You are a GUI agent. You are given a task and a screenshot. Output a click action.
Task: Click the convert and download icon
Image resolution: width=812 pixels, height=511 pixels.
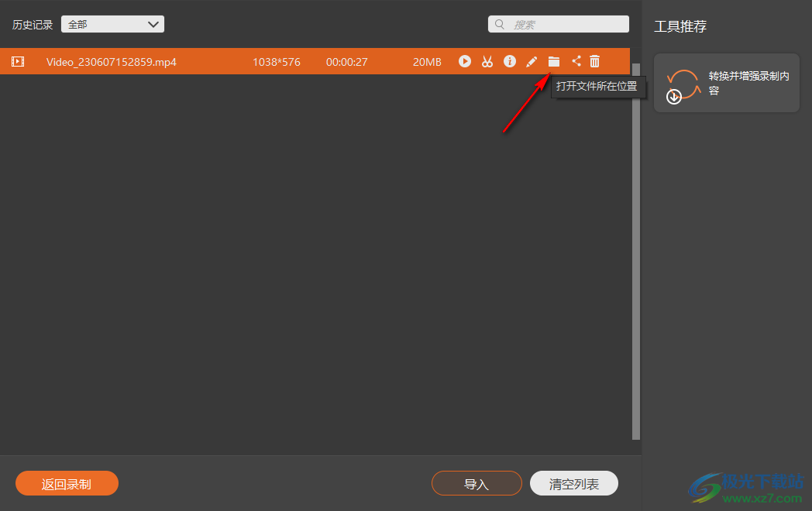(683, 87)
